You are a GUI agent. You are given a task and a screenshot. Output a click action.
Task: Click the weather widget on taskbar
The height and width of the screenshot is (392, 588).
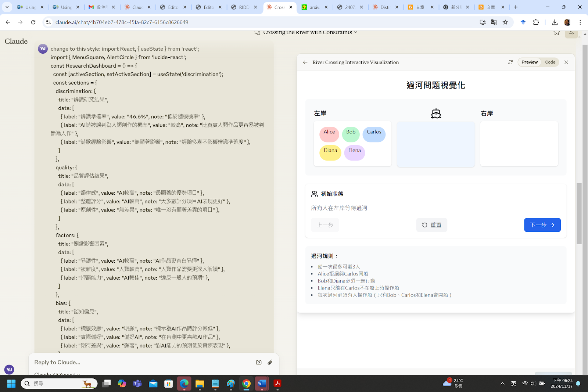[453, 384]
